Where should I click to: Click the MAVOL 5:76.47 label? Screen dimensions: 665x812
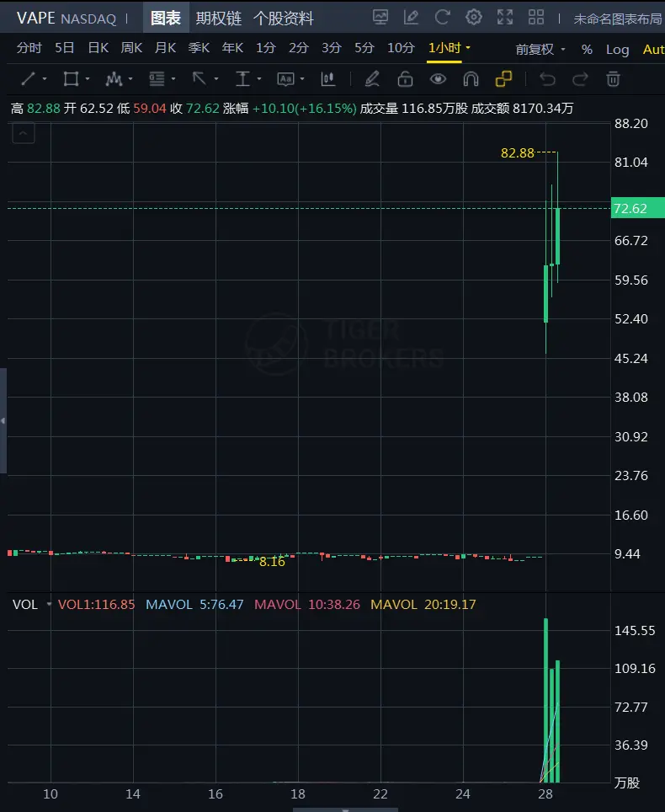tap(194, 604)
